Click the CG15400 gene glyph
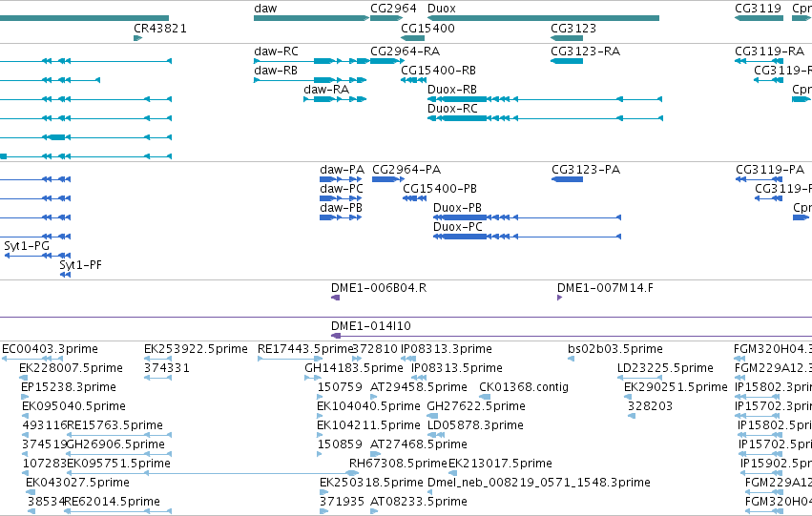The height and width of the screenshot is (516, 812). (413, 38)
